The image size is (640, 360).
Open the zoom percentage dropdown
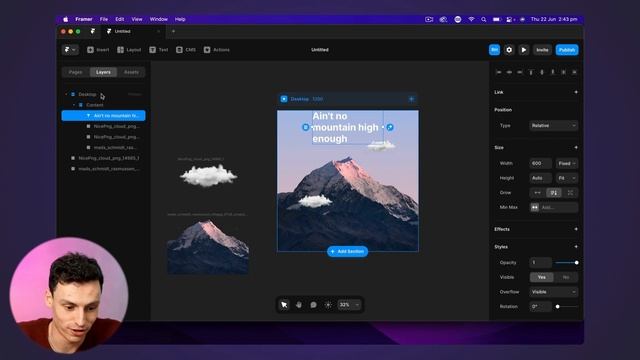click(x=349, y=305)
